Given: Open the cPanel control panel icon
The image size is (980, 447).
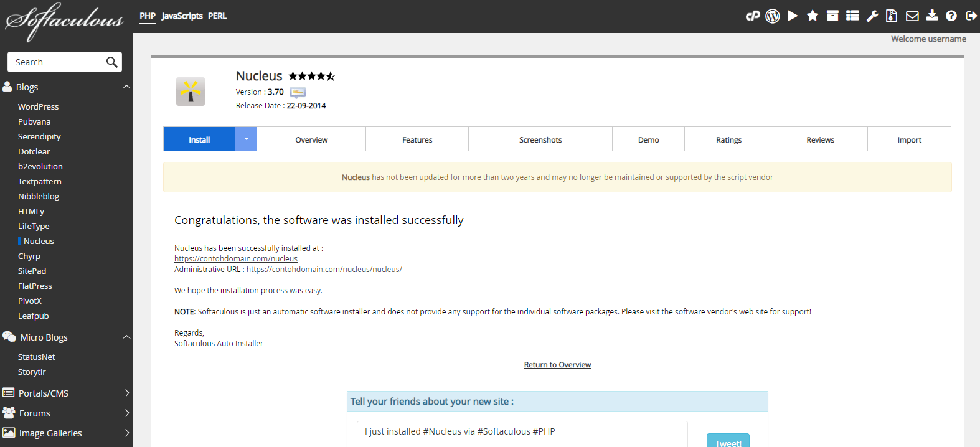Looking at the screenshot, I should point(753,16).
